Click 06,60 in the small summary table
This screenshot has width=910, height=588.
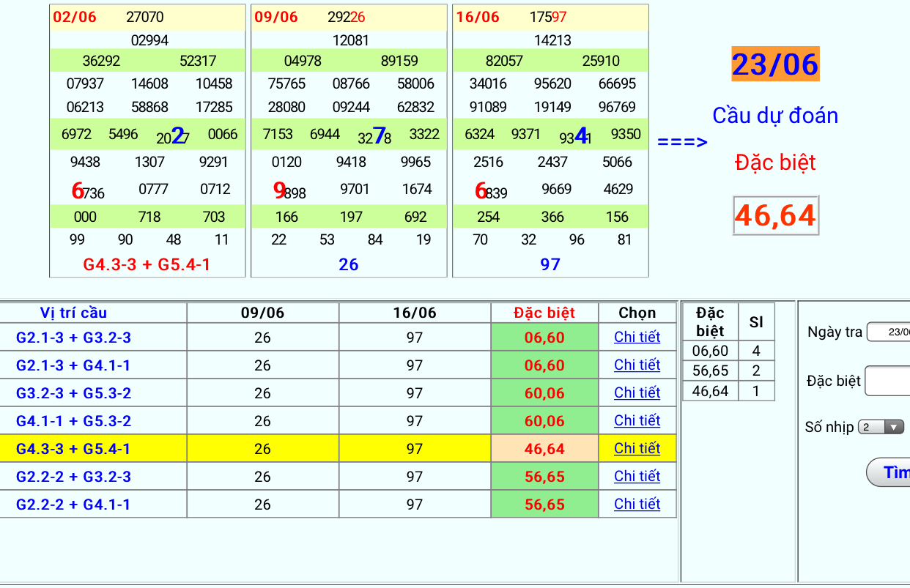tap(710, 351)
